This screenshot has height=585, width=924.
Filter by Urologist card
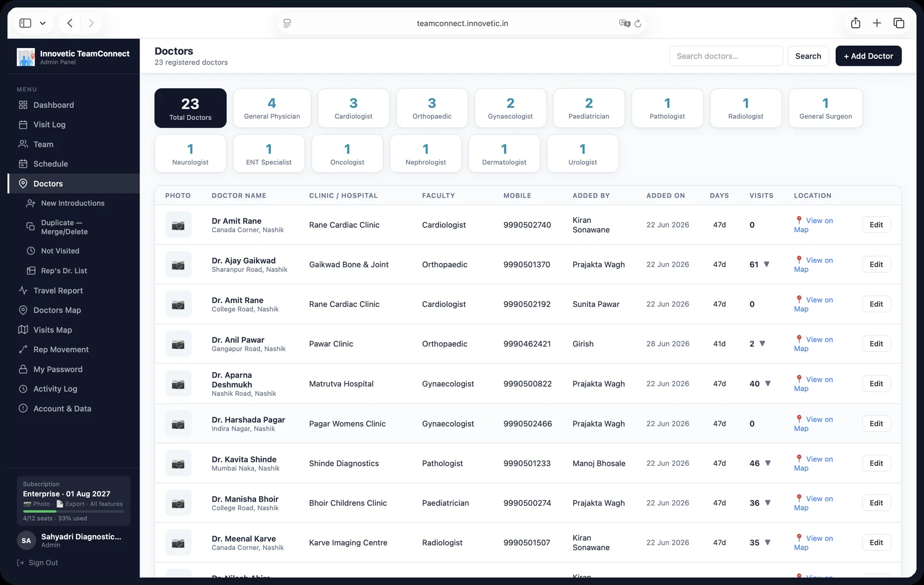(x=583, y=153)
